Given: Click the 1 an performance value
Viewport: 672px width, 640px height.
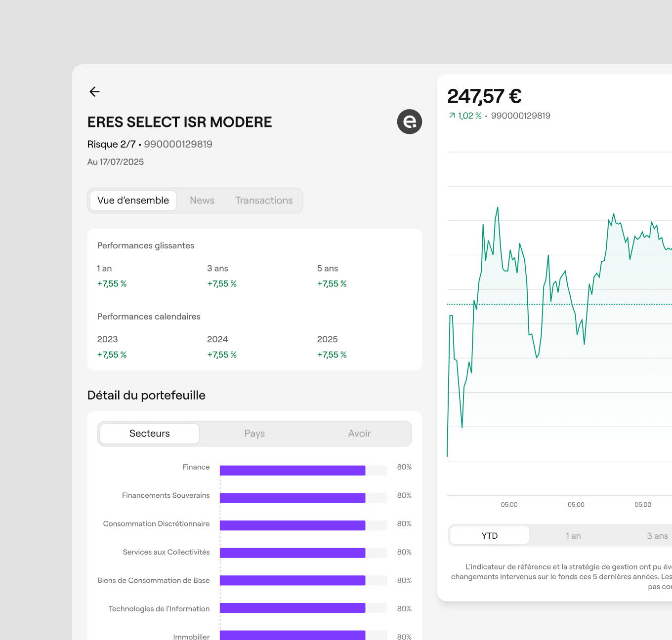Looking at the screenshot, I should pos(112,284).
